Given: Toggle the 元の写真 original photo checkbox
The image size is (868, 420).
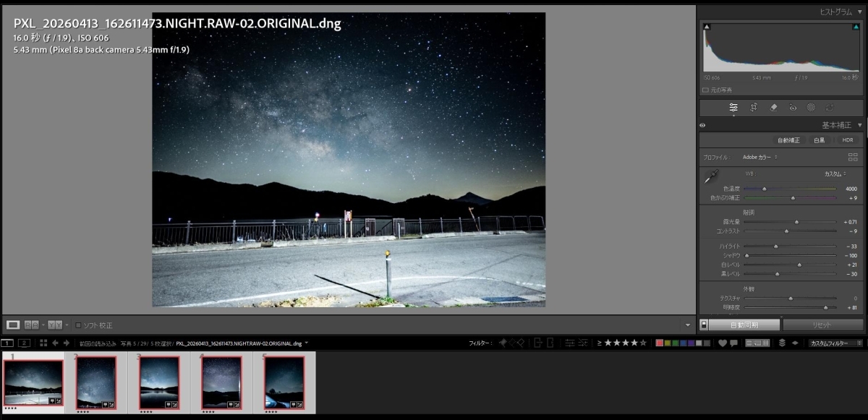Looking at the screenshot, I should coord(705,90).
